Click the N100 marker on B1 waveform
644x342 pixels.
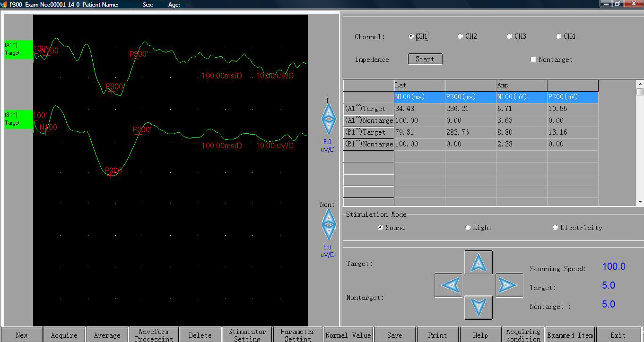tap(48, 128)
